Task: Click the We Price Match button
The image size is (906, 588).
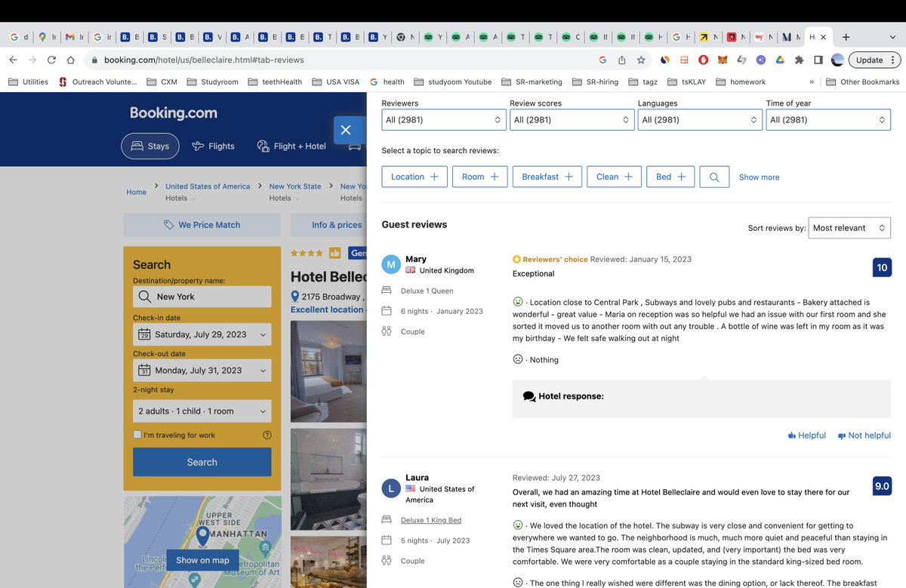Action: (202, 225)
